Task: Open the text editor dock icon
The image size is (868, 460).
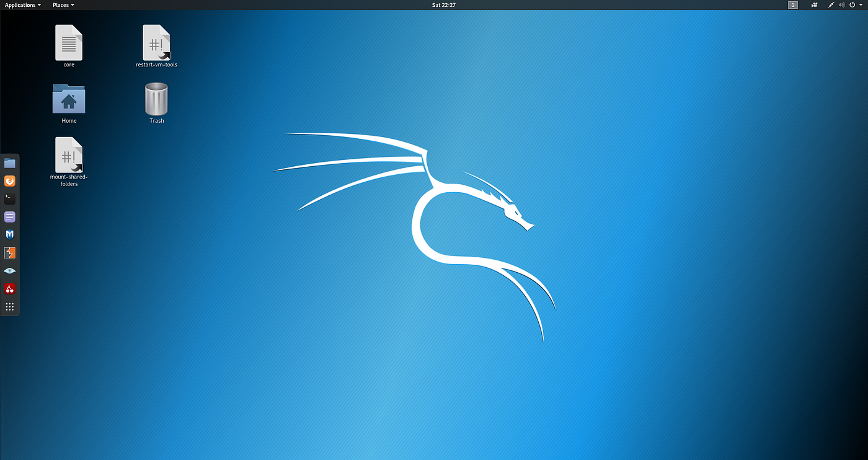Action: pyautogui.click(x=9, y=217)
